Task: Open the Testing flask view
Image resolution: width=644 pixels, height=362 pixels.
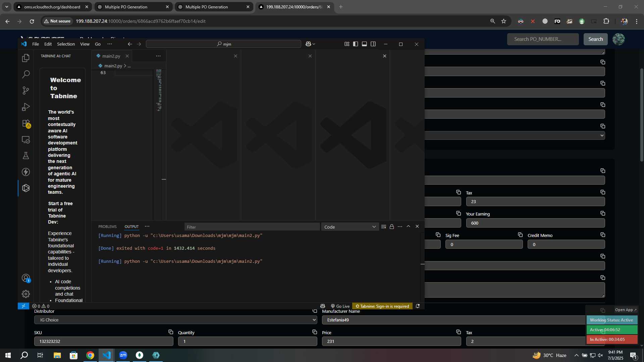Action: click(x=26, y=156)
